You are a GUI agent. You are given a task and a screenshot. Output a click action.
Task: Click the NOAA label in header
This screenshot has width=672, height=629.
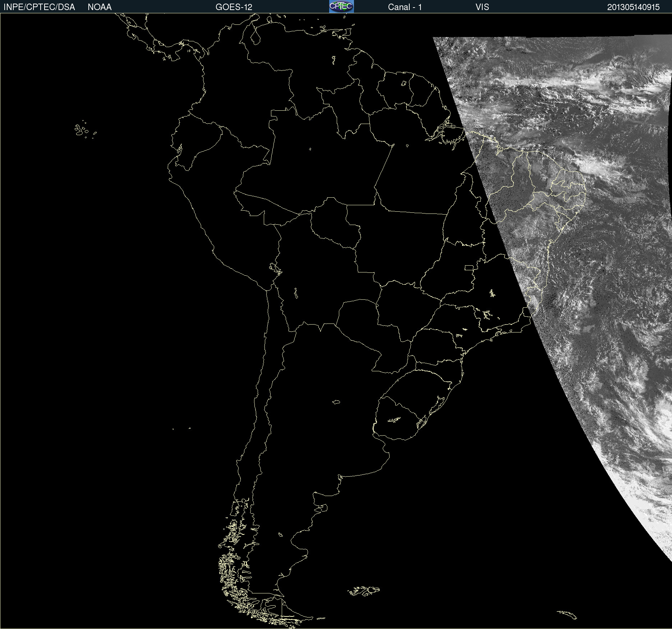[x=100, y=7]
